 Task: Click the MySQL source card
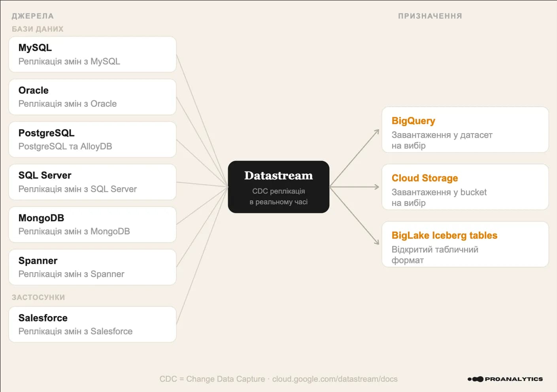[92, 55]
